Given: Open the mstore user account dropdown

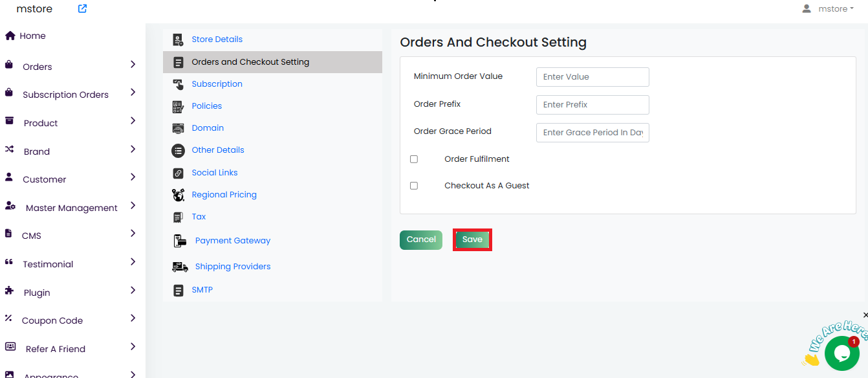Looking at the screenshot, I should [x=828, y=9].
